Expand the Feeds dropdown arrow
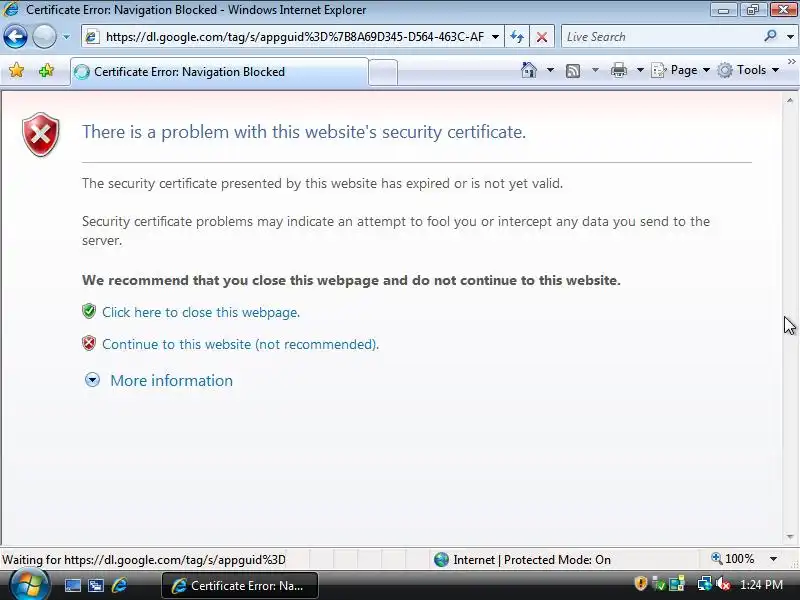The height and width of the screenshot is (600, 800). [595, 70]
